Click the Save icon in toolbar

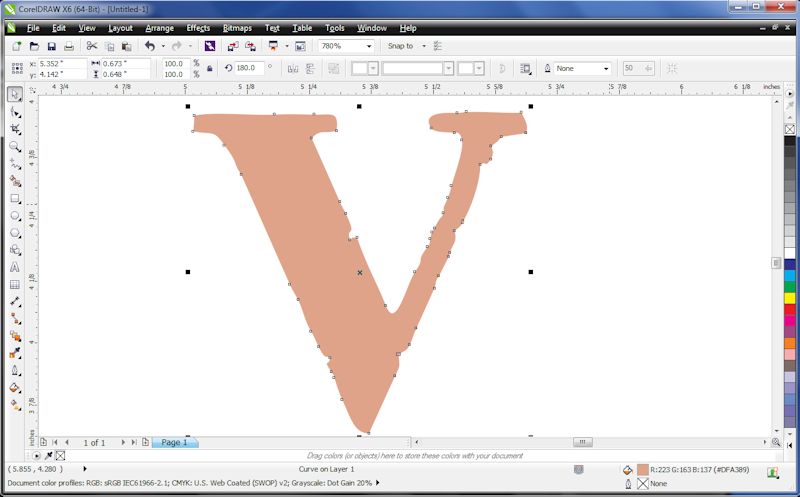51,46
